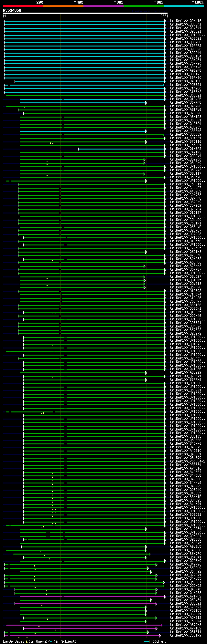Open hit UniRef100_Q9M4T6
The image size is (207, 644).
click(186, 21)
